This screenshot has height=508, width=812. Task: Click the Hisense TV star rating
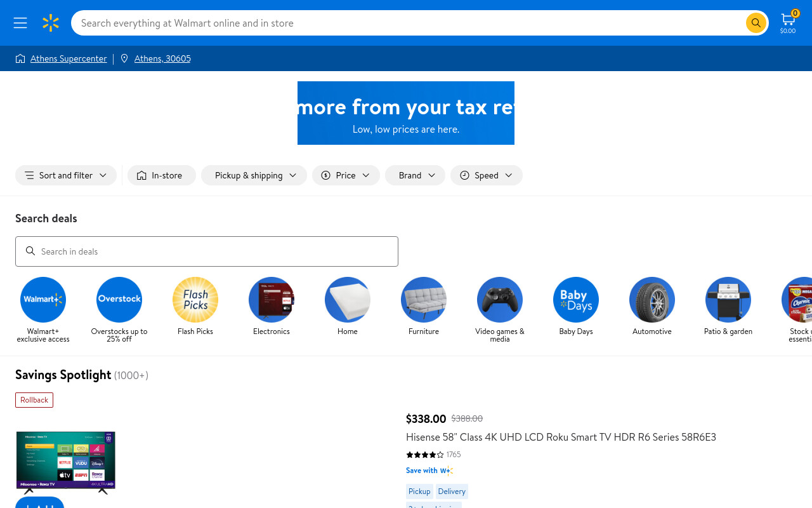point(424,455)
